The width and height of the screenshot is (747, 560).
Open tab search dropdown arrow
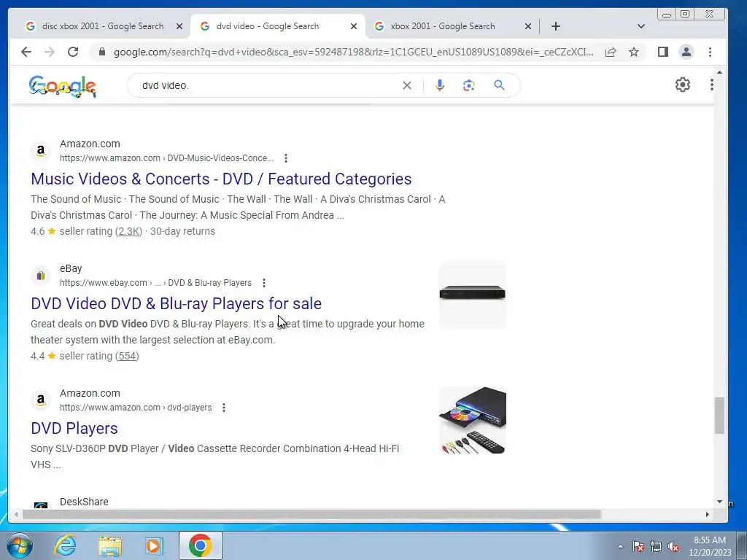(x=640, y=26)
